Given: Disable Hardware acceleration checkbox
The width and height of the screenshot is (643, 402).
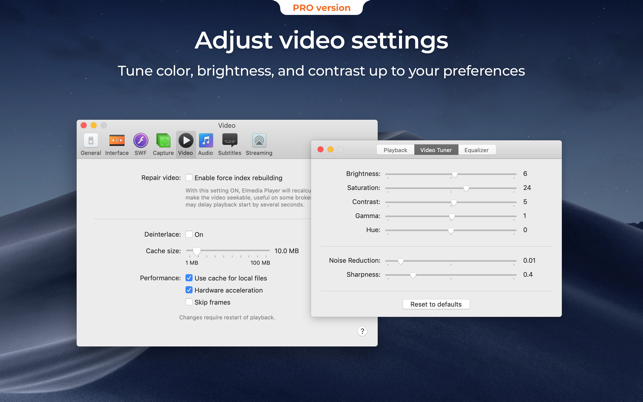Looking at the screenshot, I should coord(189,290).
